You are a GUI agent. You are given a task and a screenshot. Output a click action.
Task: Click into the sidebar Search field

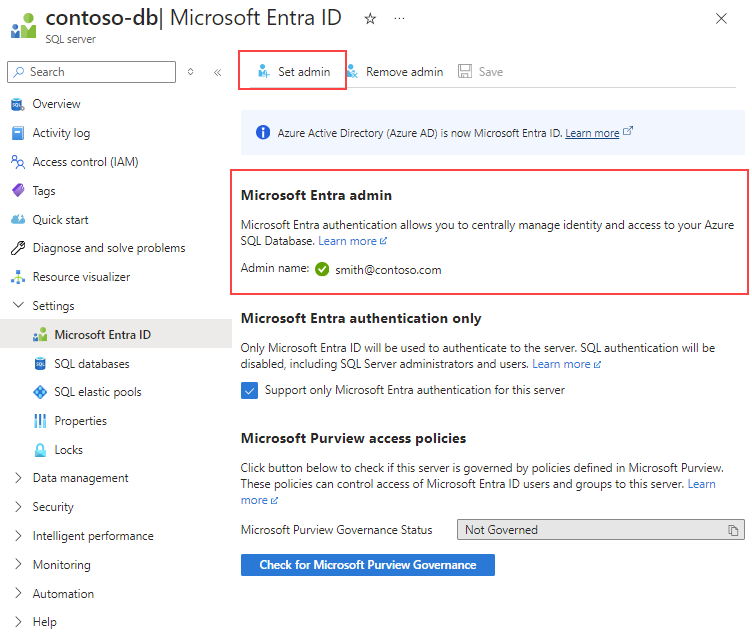(92, 72)
